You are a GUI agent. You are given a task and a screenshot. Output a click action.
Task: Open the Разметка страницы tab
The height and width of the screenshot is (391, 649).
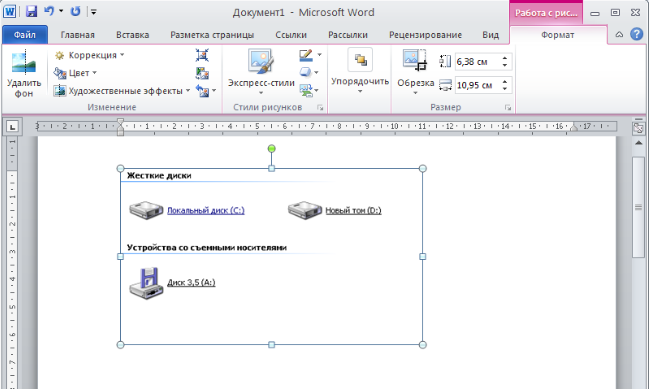[212, 35]
